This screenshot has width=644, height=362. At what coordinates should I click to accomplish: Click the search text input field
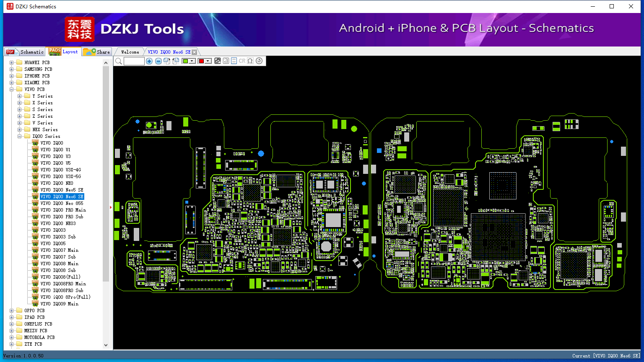[x=133, y=61]
